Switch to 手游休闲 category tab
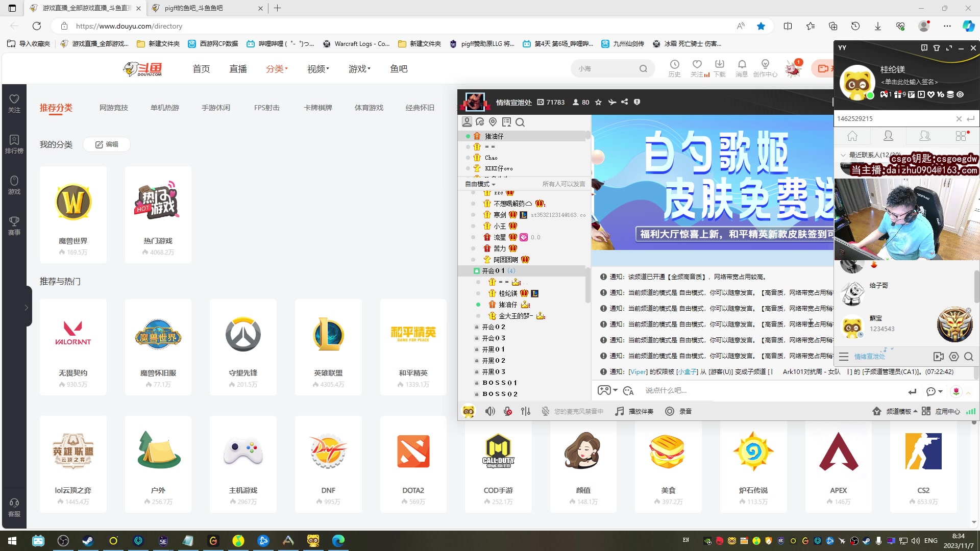 click(216, 108)
